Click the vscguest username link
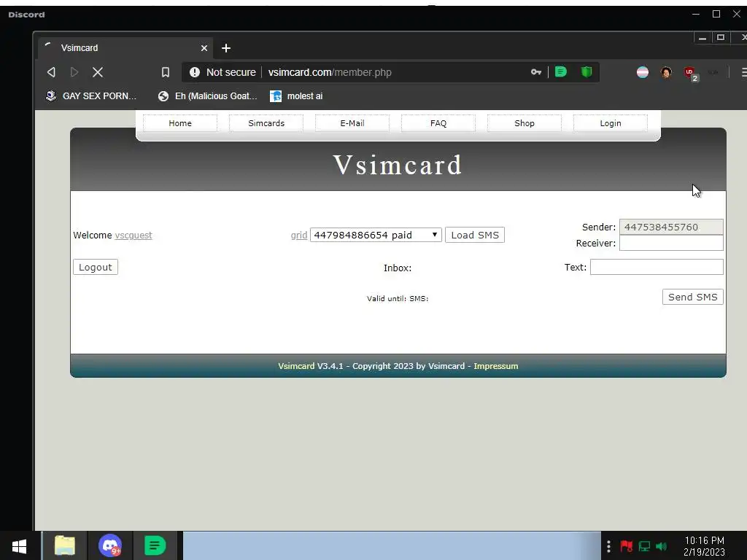The width and height of the screenshot is (747, 560). 133,236
